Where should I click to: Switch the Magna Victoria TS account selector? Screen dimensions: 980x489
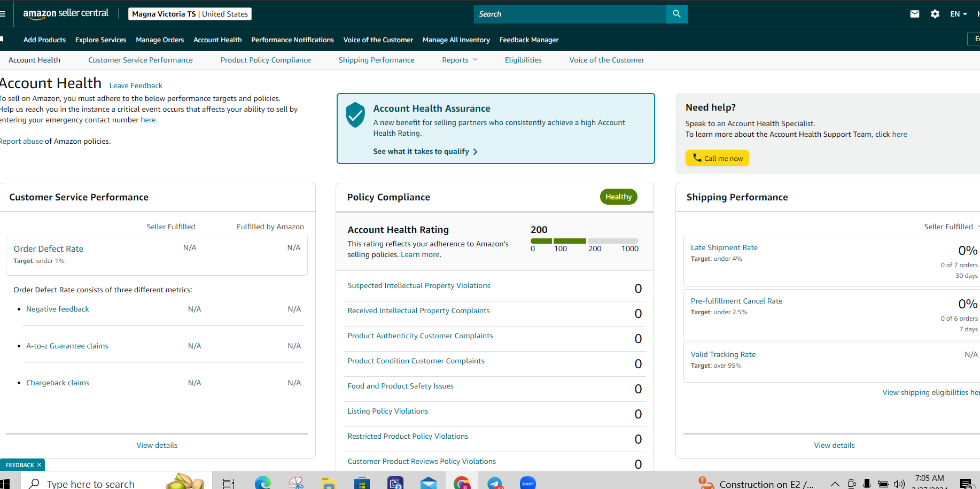pos(190,14)
